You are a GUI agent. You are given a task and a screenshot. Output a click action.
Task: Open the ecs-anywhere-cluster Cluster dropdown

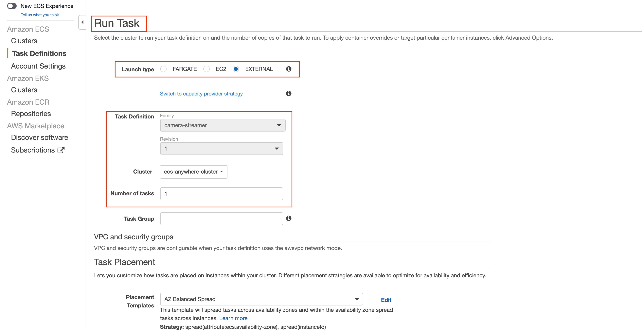[193, 172]
